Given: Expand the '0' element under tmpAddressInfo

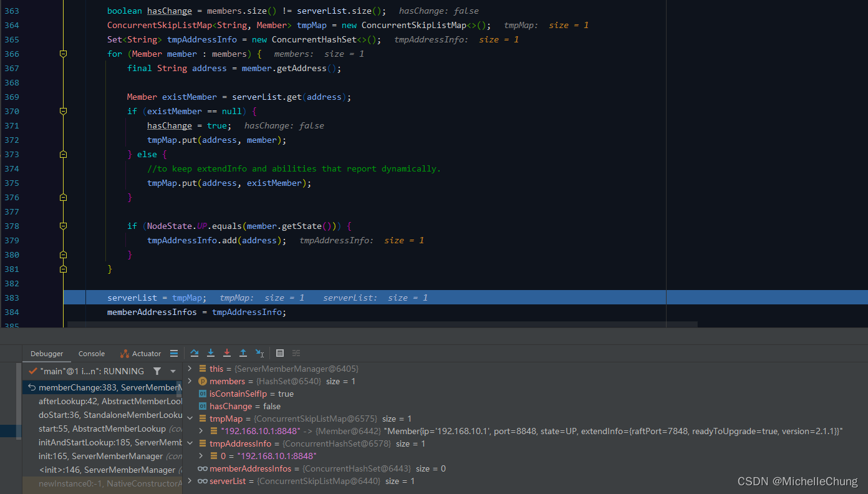Looking at the screenshot, I should (200, 456).
